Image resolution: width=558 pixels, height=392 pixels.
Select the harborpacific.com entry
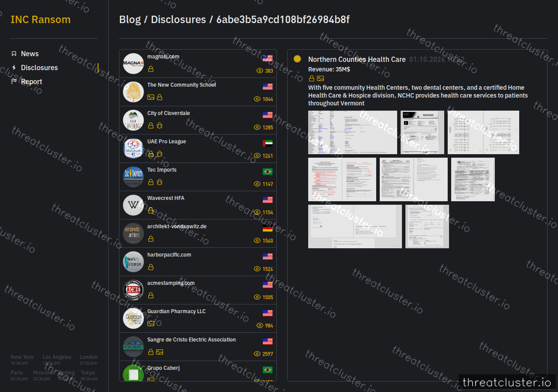198,262
